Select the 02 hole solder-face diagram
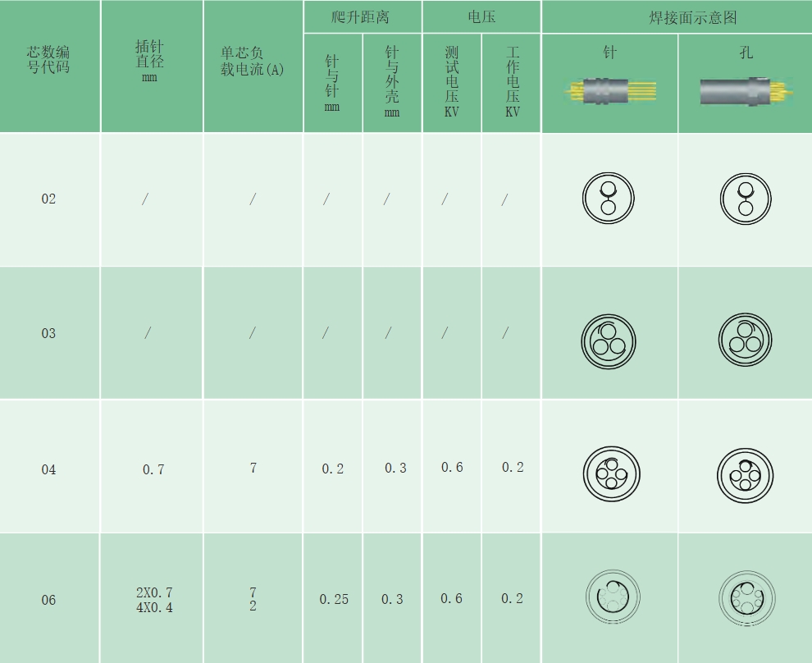The image size is (812, 663). (746, 199)
